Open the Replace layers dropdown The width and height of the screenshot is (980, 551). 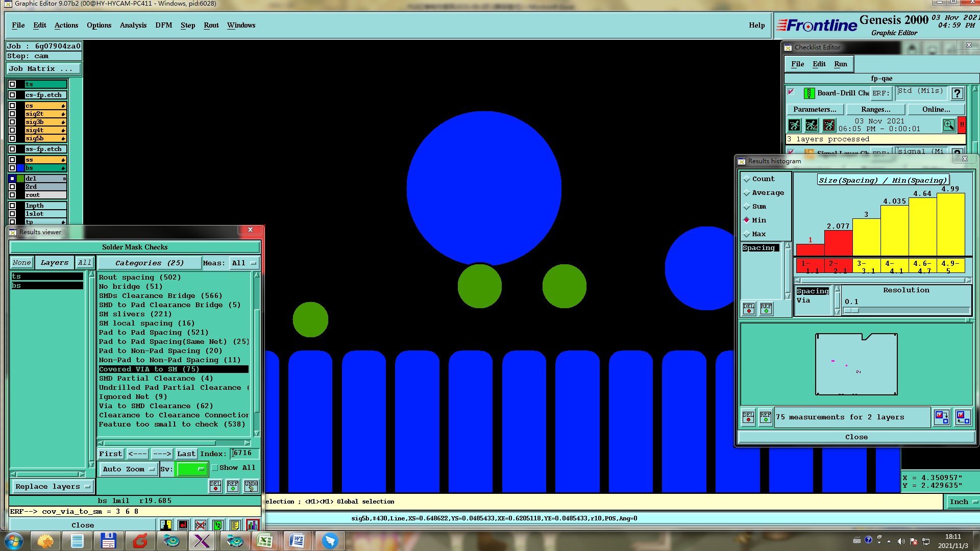coord(52,486)
